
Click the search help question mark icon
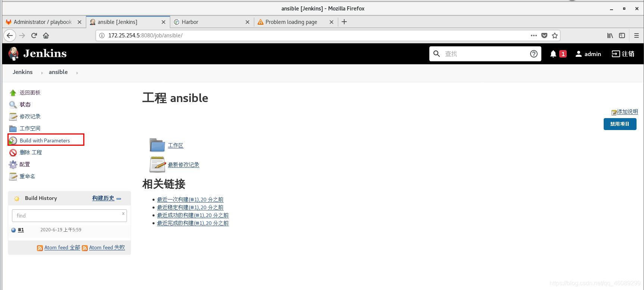[534, 54]
